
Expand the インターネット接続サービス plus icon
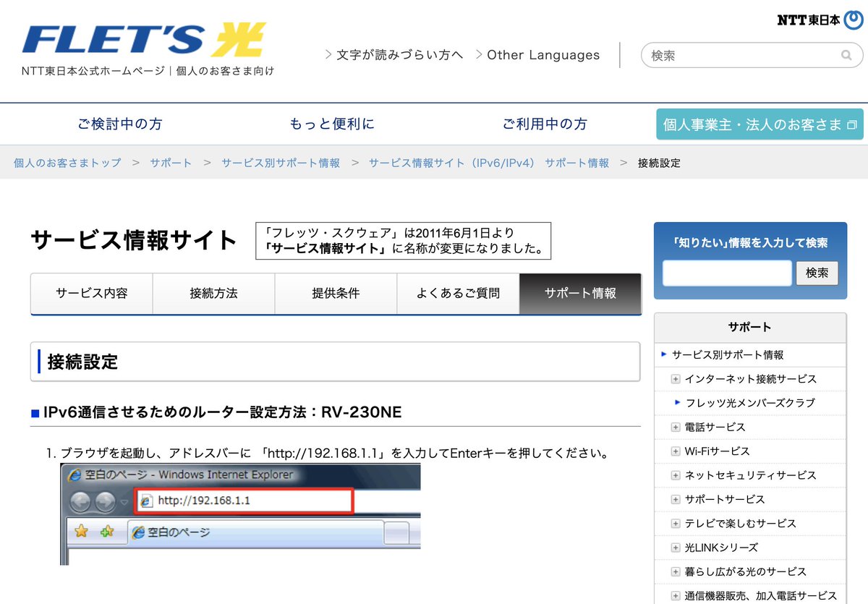pos(676,379)
